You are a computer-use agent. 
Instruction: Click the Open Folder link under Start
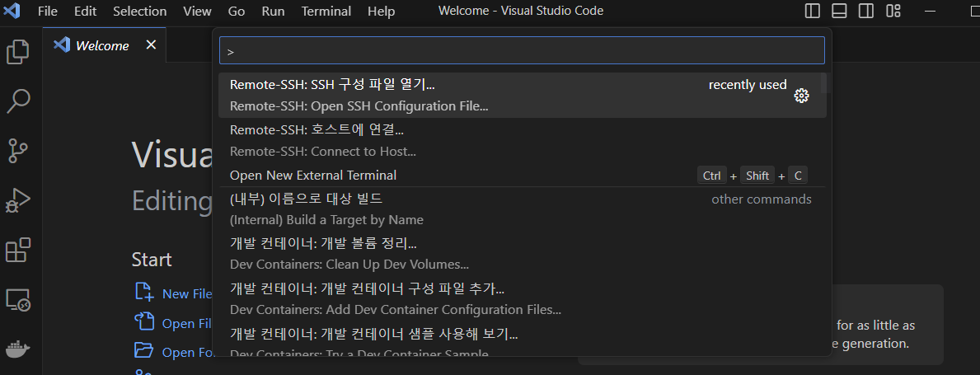[186, 353]
